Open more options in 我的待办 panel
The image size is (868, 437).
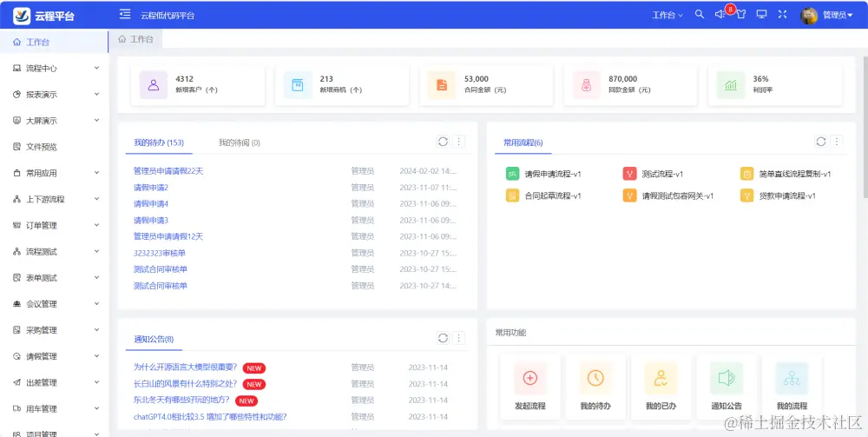tap(458, 142)
